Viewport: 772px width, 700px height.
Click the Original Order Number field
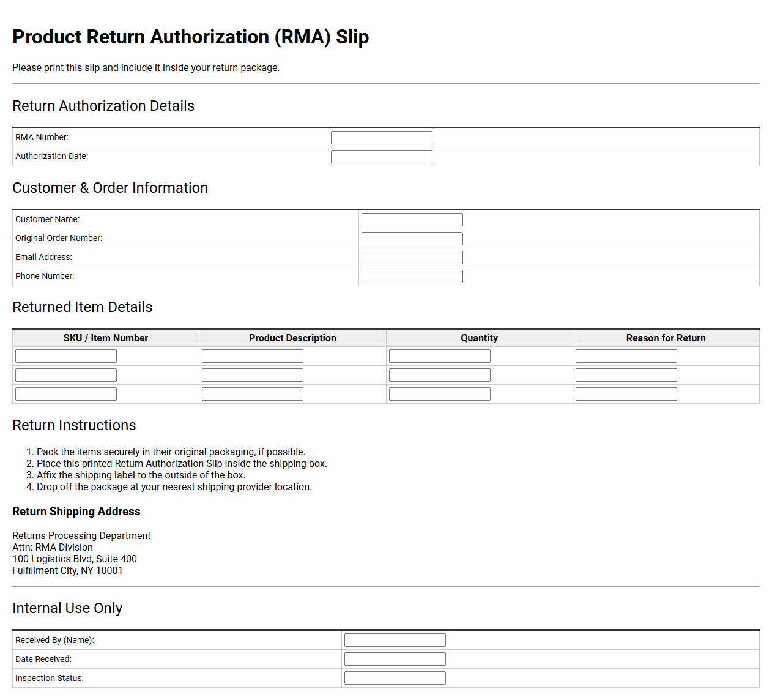(412, 239)
